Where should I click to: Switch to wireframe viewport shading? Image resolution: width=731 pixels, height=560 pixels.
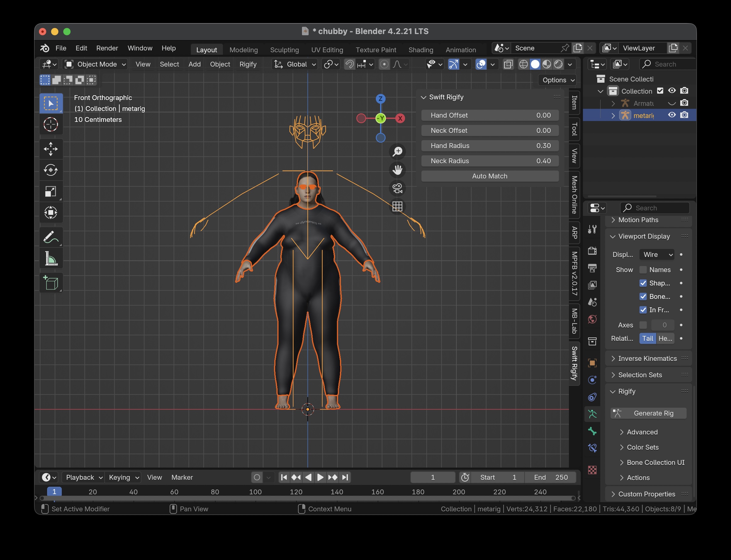pos(523,64)
